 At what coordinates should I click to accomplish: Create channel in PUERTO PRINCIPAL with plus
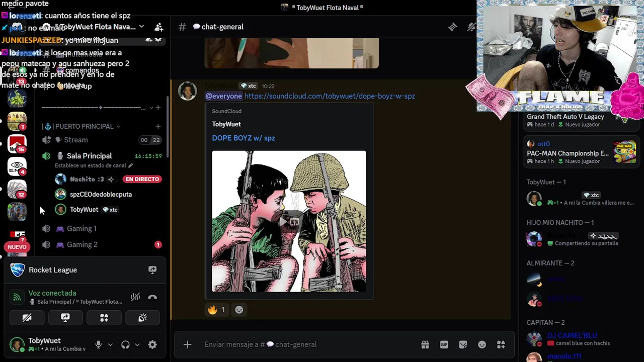tap(158, 126)
